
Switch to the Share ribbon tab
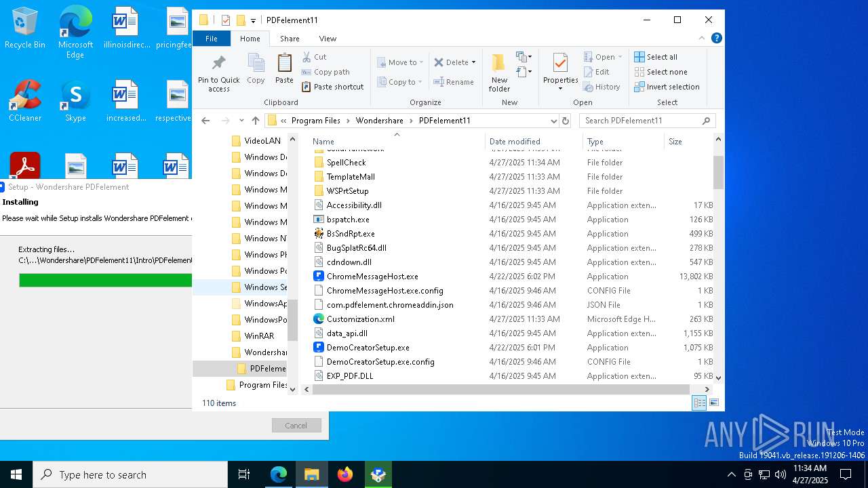pyautogui.click(x=290, y=39)
